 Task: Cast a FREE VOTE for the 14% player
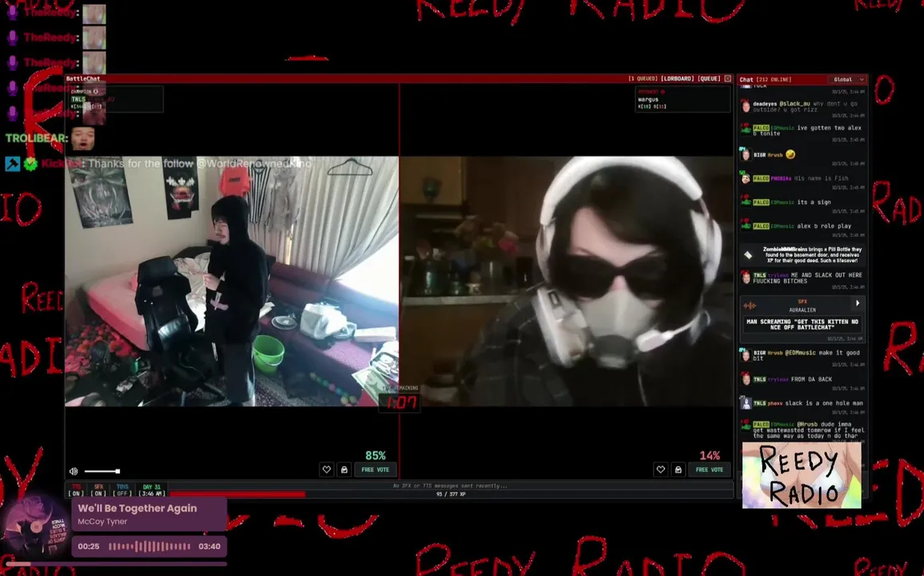click(x=709, y=470)
